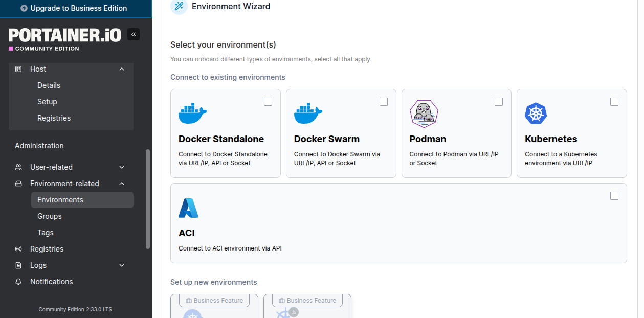644x318 pixels.
Task: Click the Host sidebar icon
Action: [x=18, y=69]
